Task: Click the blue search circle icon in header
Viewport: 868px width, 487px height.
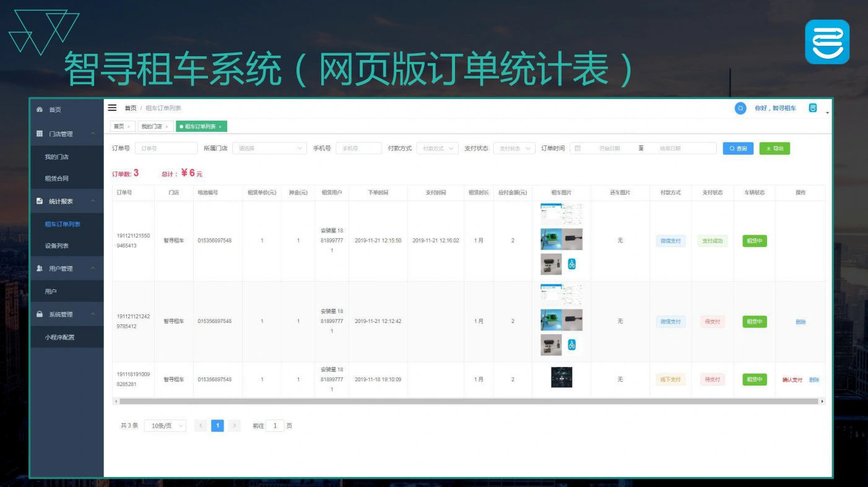Action: pos(740,108)
